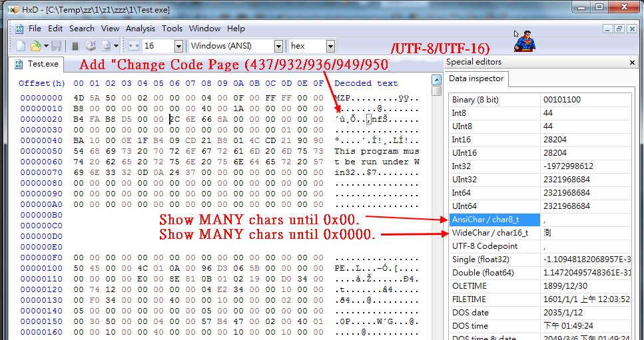Screen dimensions: 644x340
Task: Expand the arrow next to the Open folder icon
Action: click(46, 46)
